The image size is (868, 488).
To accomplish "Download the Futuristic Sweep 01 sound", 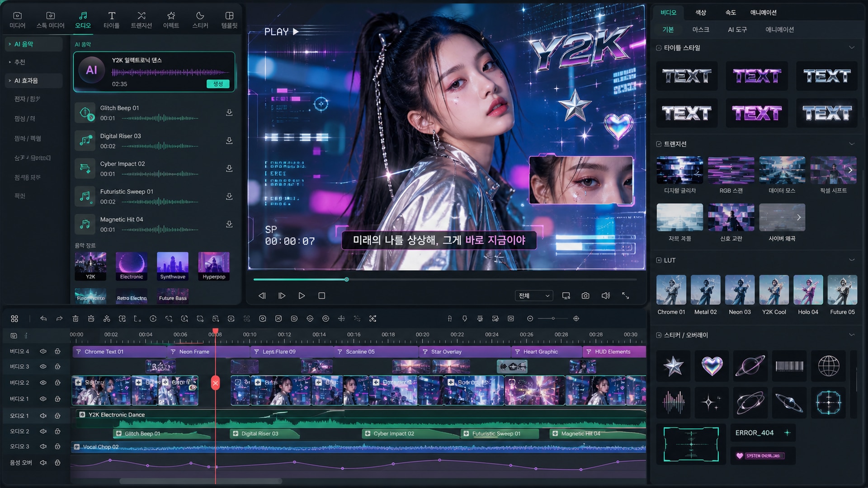I will pyautogui.click(x=229, y=196).
